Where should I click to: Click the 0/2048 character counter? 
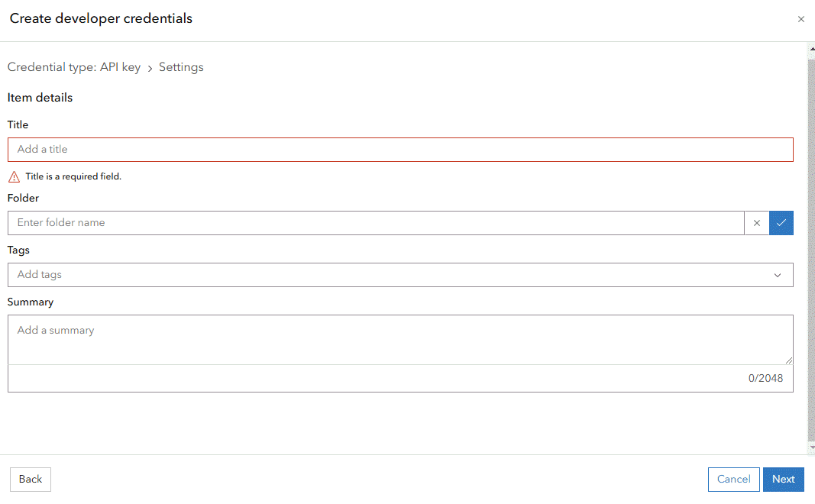click(x=765, y=378)
